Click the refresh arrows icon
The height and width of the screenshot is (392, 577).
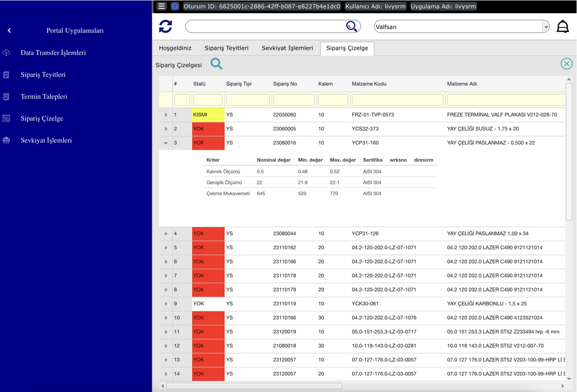coord(166,26)
